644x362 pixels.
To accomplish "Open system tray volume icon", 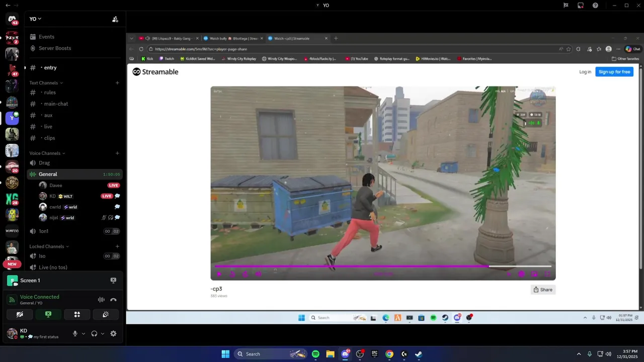I will 608,354.
